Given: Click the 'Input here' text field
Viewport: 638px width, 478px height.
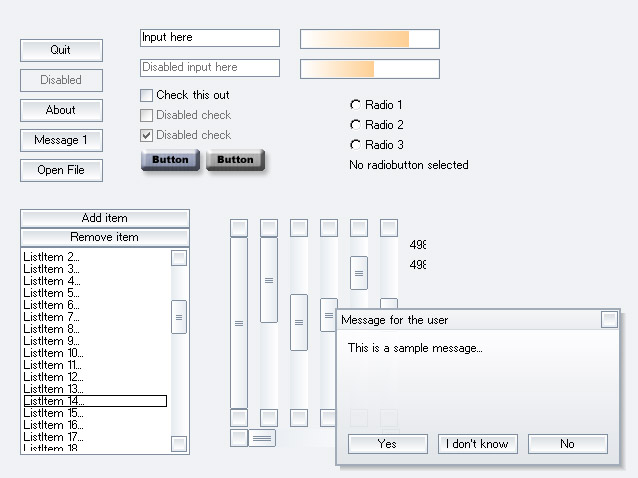Looking at the screenshot, I should pos(210,38).
